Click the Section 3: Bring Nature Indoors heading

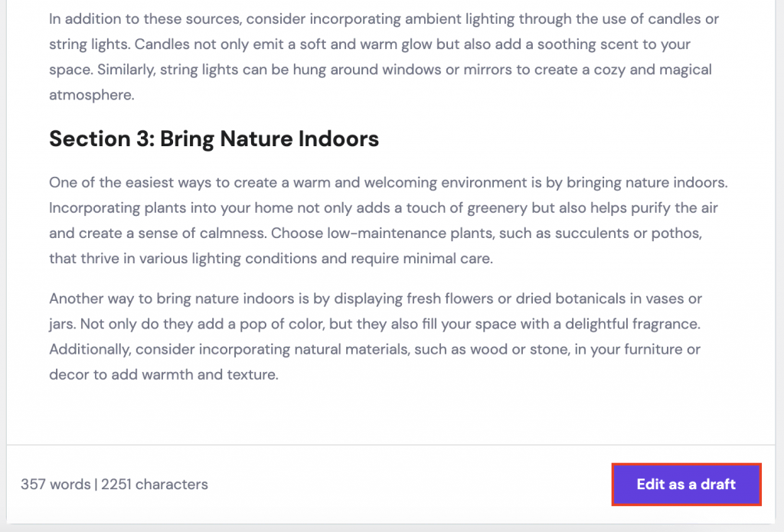pos(214,139)
